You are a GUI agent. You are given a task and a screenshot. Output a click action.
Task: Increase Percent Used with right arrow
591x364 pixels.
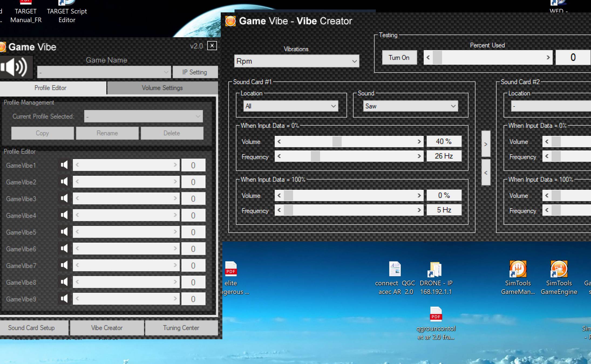click(x=548, y=57)
